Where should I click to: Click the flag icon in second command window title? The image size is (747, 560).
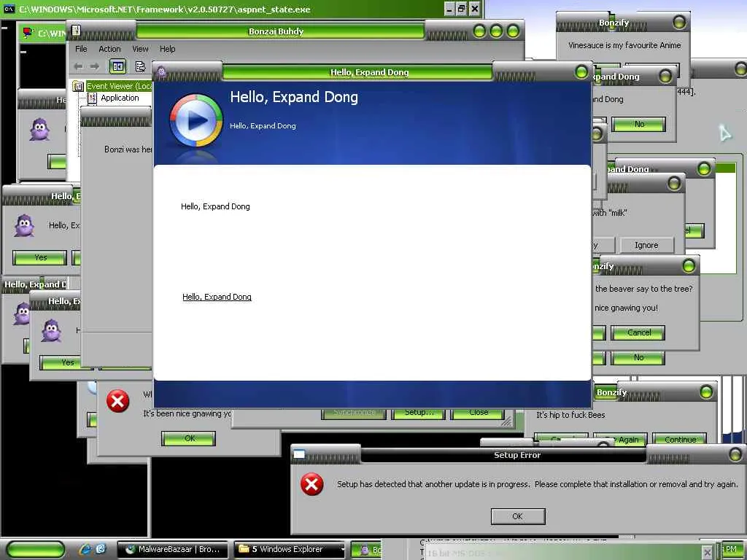[28, 33]
